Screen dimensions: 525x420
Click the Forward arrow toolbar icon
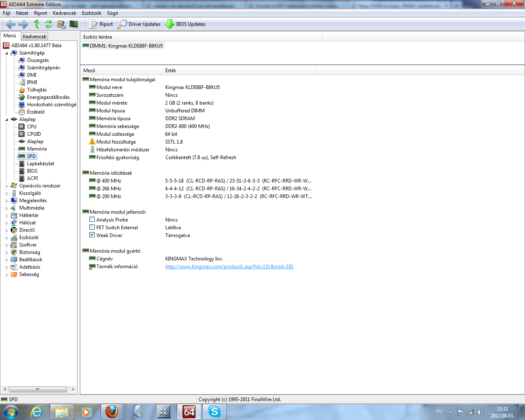tap(23, 24)
